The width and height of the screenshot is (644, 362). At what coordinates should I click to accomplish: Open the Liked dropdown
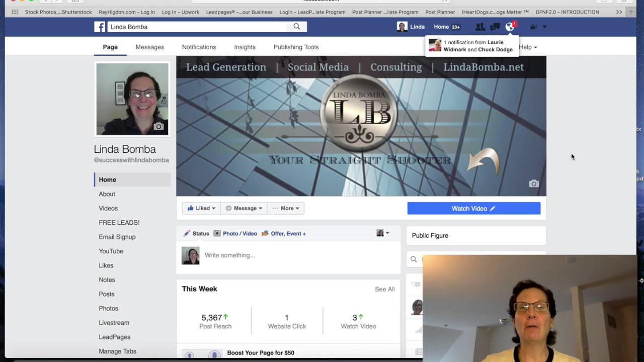click(201, 208)
